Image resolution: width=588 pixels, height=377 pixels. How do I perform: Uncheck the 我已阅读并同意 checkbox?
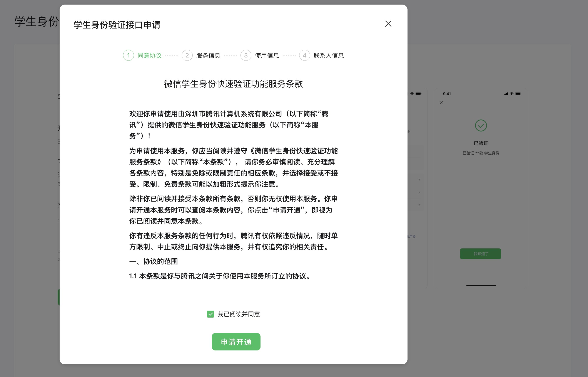pyautogui.click(x=210, y=314)
